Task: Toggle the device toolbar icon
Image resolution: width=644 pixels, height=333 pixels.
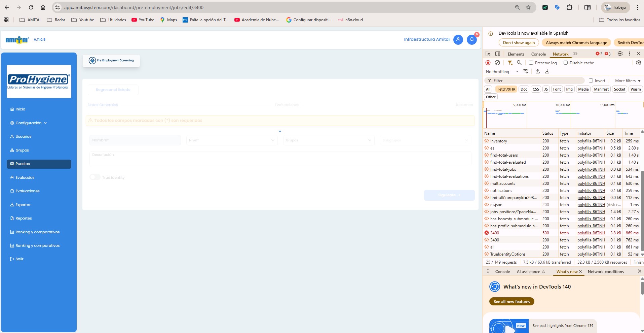Action: (498, 54)
